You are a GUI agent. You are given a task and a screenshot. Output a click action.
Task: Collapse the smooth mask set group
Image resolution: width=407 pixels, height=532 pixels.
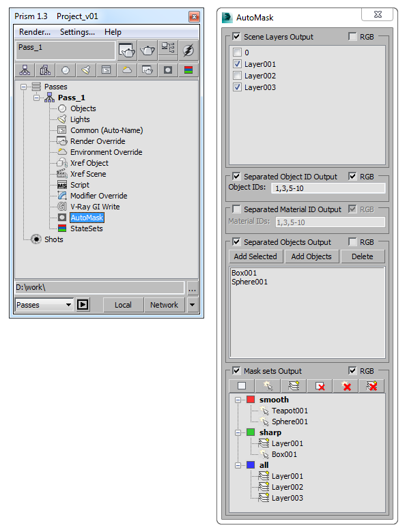coord(238,400)
